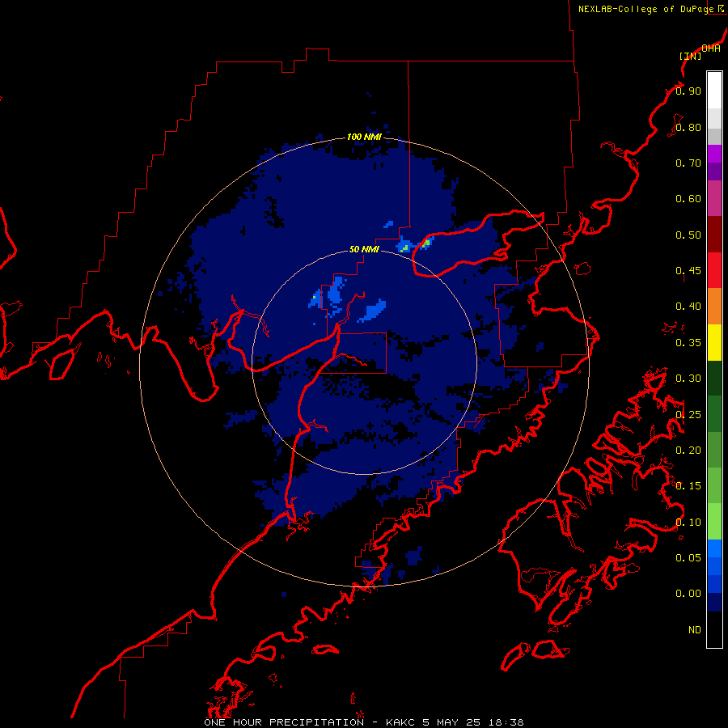Select the 0.05 scale label

coord(688,558)
